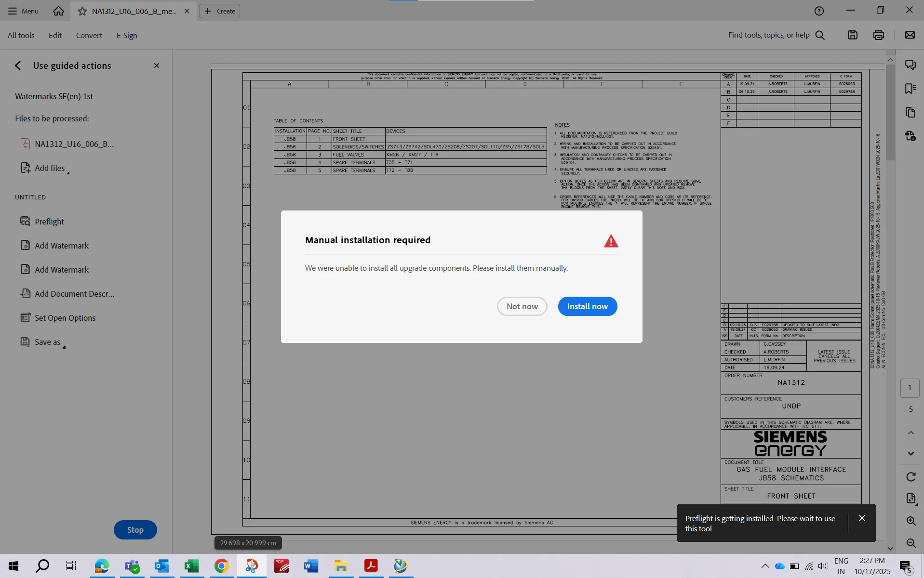Click Install now in the dialog
924x578 pixels.
pyautogui.click(x=587, y=306)
